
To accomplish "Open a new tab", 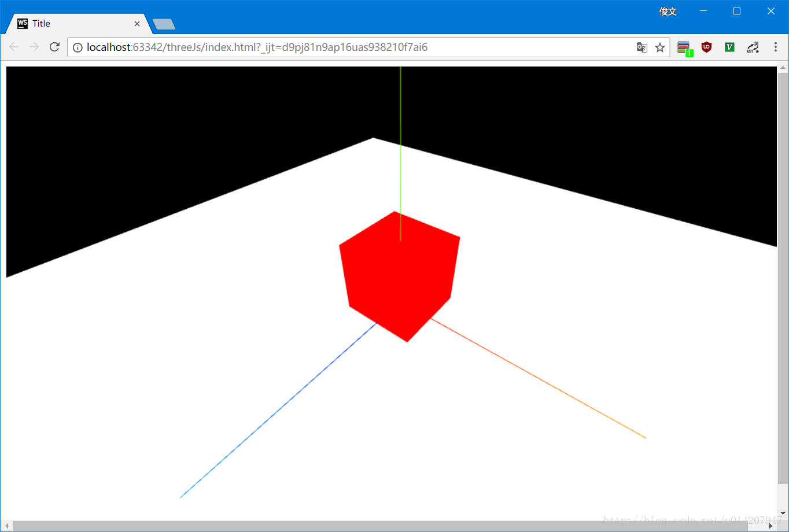I will [x=164, y=24].
